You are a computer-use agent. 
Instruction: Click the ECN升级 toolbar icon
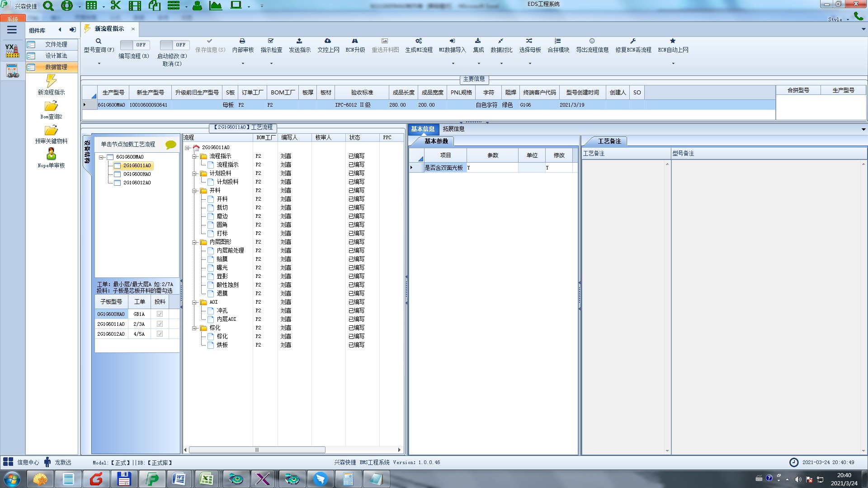click(355, 41)
